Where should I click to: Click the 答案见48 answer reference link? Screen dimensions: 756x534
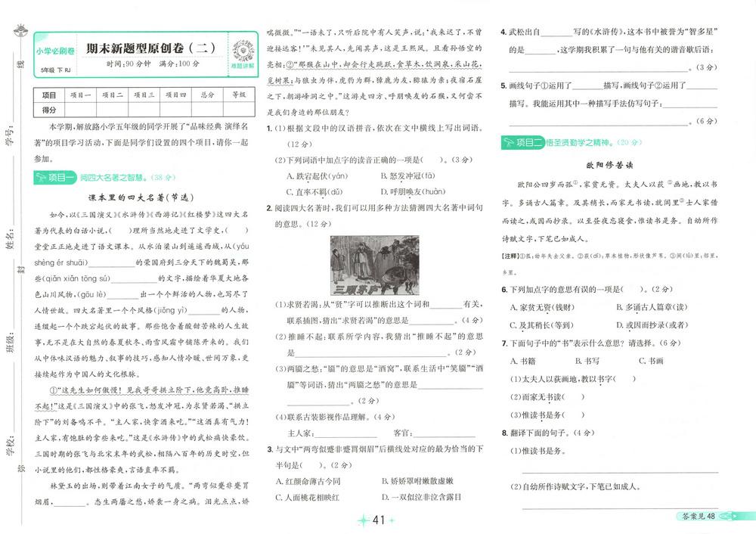[697, 516]
